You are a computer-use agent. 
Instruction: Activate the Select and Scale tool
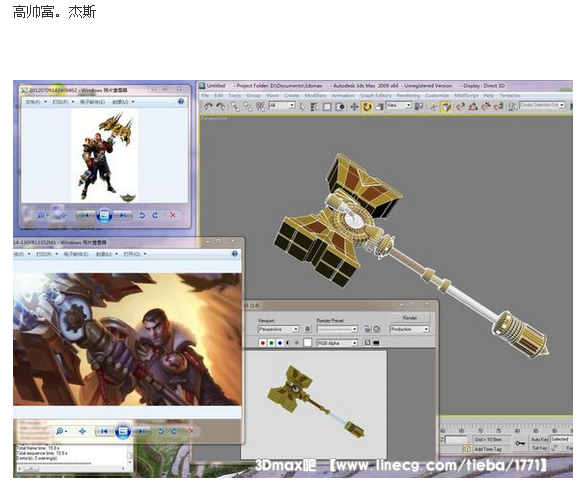pos(379,107)
